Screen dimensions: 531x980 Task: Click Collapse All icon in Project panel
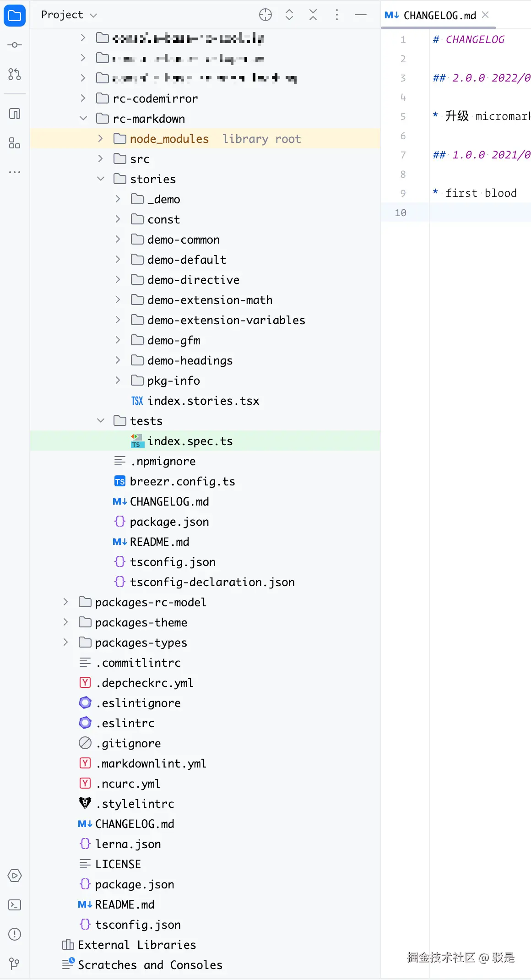313,15
